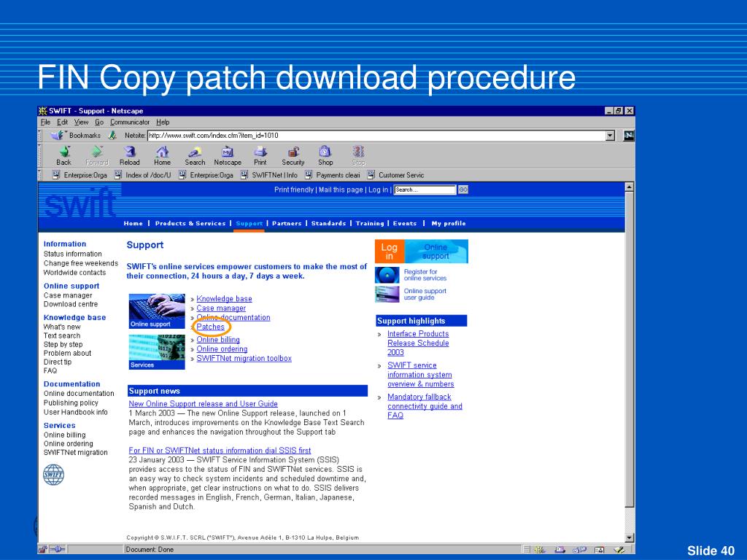Click the Services thumbnail image
The width and height of the screenshot is (747, 560).
pos(157,352)
